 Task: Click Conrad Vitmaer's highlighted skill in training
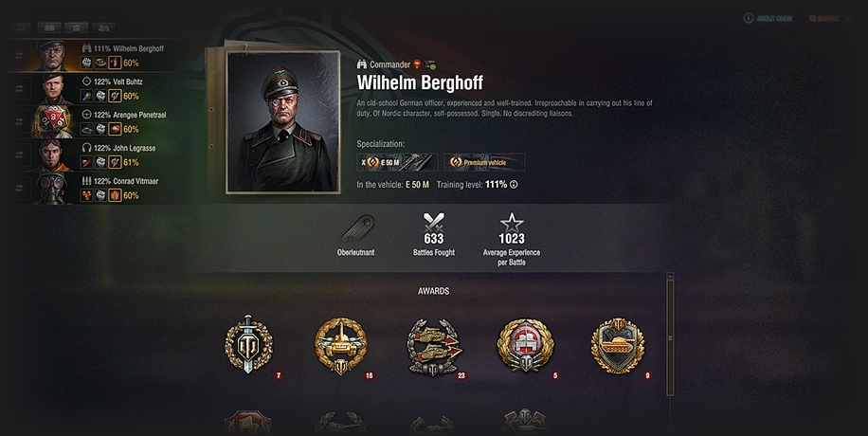[115, 195]
